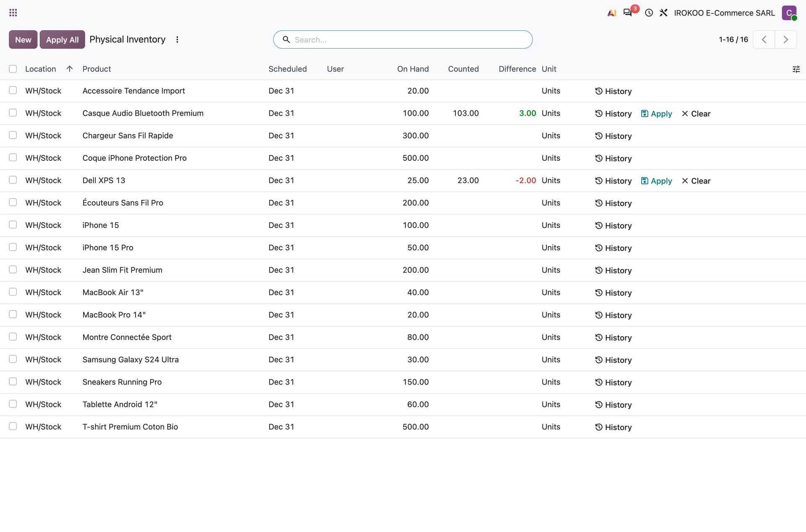This screenshot has width=806, height=532.
Task: Check the Samsung Galaxy S24 Ultra checkbox
Action: [x=13, y=359]
